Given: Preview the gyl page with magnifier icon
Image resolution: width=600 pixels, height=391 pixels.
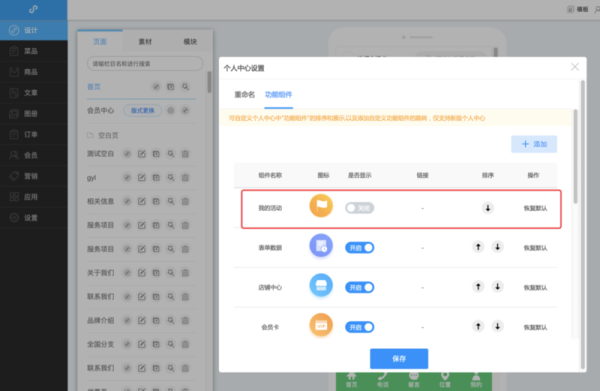Looking at the screenshot, I should click(x=171, y=178).
